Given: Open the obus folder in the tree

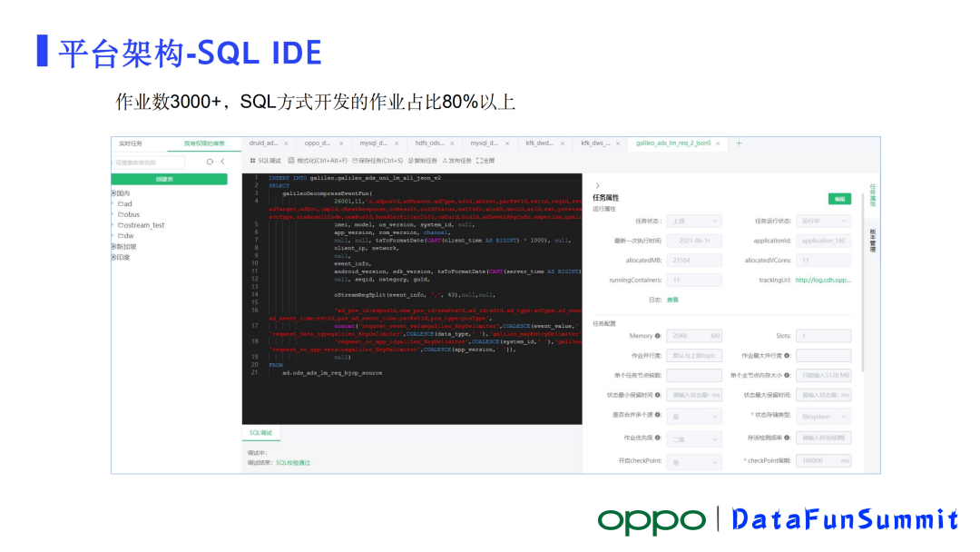Looking at the screenshot, I should tap(129, 214).
